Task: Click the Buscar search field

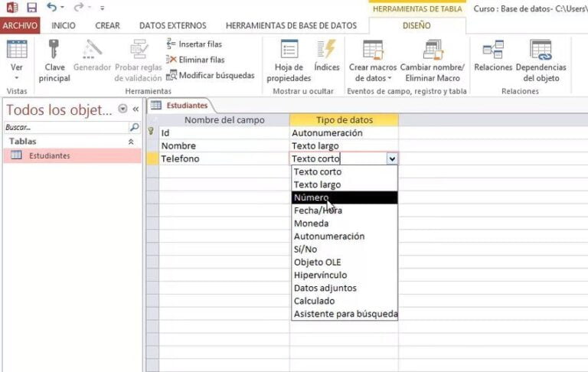Action: point(67,128)
